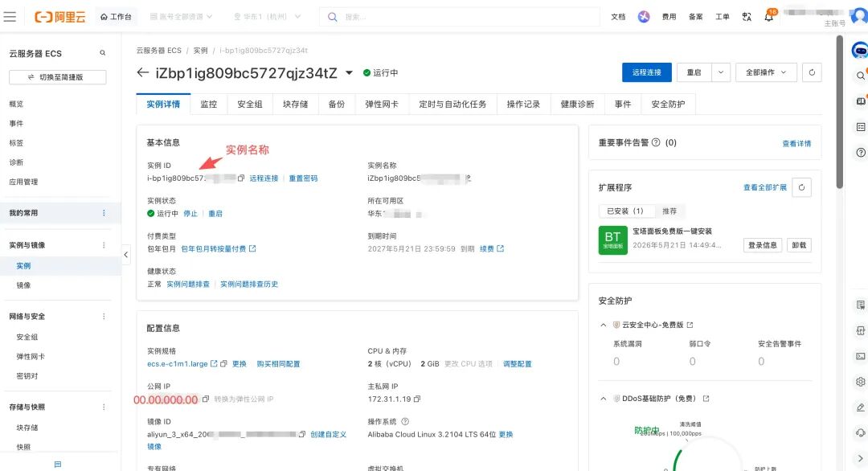Click the blue 远程连接 button

tap(646, 72)
